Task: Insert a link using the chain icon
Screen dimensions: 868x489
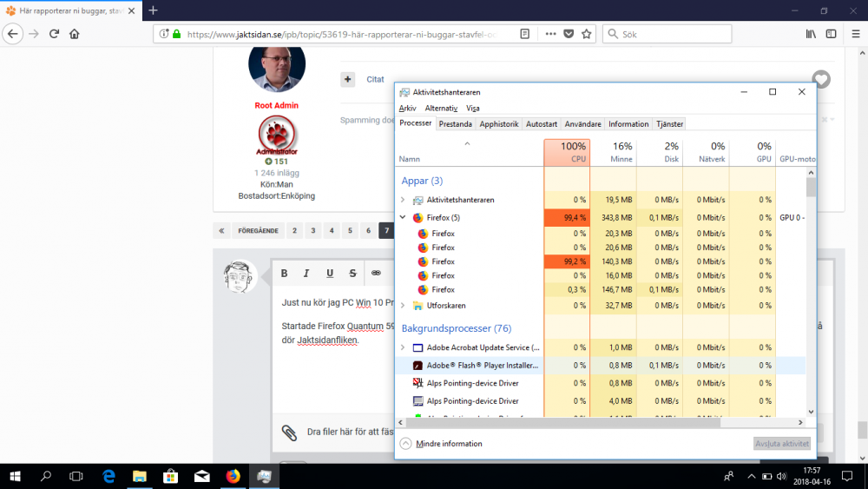Action: click(377, 273)
